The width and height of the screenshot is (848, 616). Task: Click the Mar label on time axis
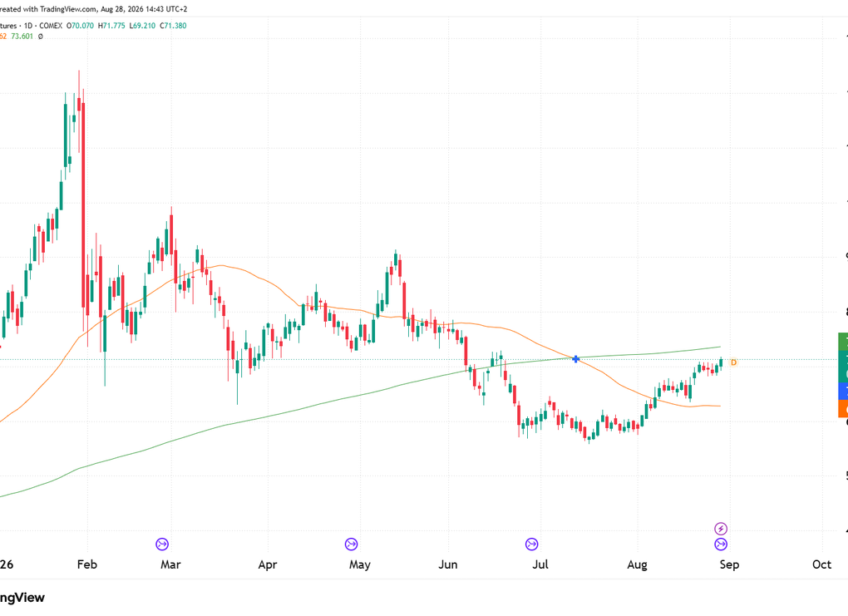[x=170, y=564]
